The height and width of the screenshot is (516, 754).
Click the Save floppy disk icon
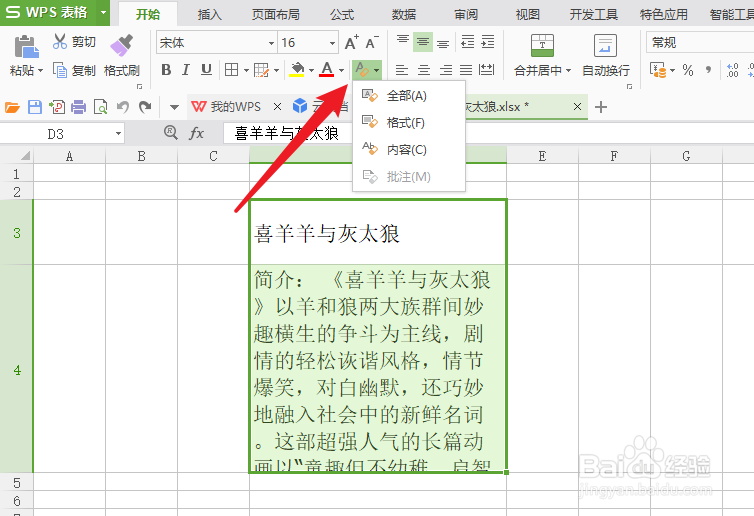coord(35,107)
